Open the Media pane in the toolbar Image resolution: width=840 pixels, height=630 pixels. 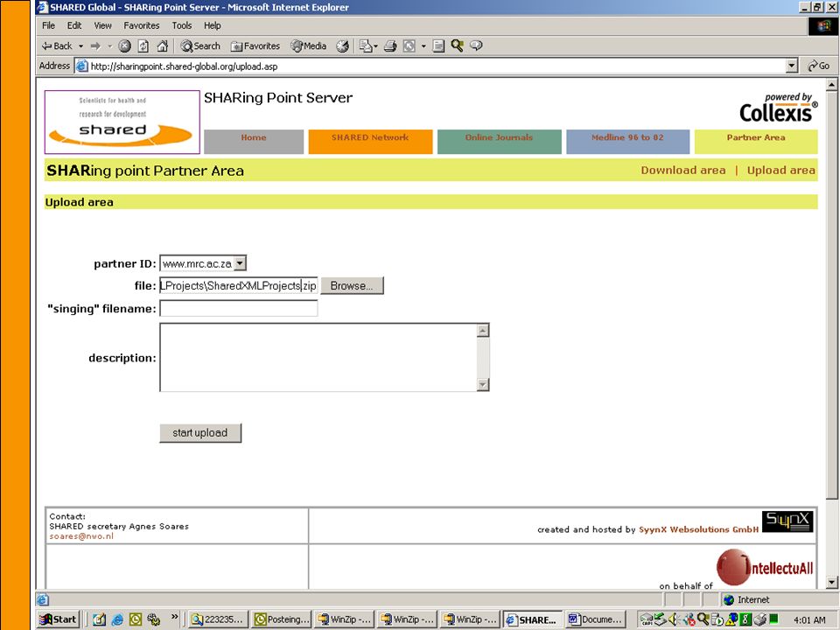pyautogui.click(x=309, y=46)
